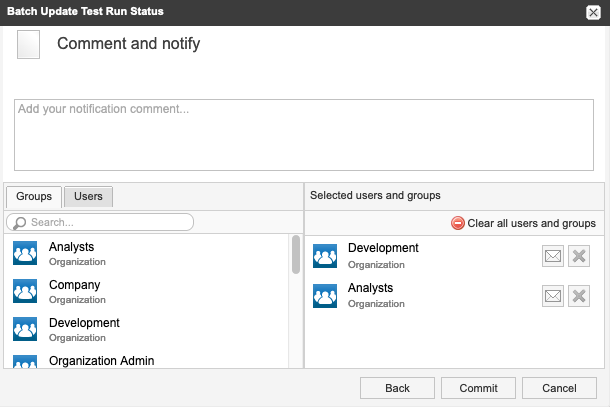
Task: Toggle the Comment and notify checkbox
Action: tap(29, 45)
